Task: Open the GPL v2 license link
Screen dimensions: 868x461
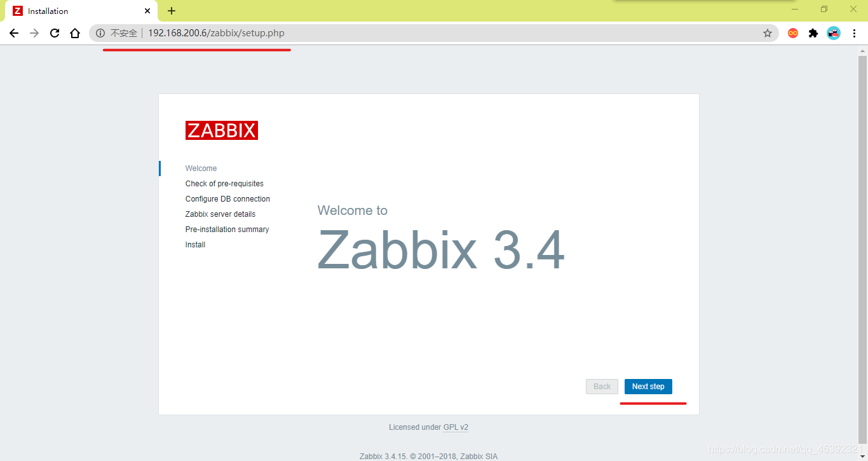Action: click(456, 427)
